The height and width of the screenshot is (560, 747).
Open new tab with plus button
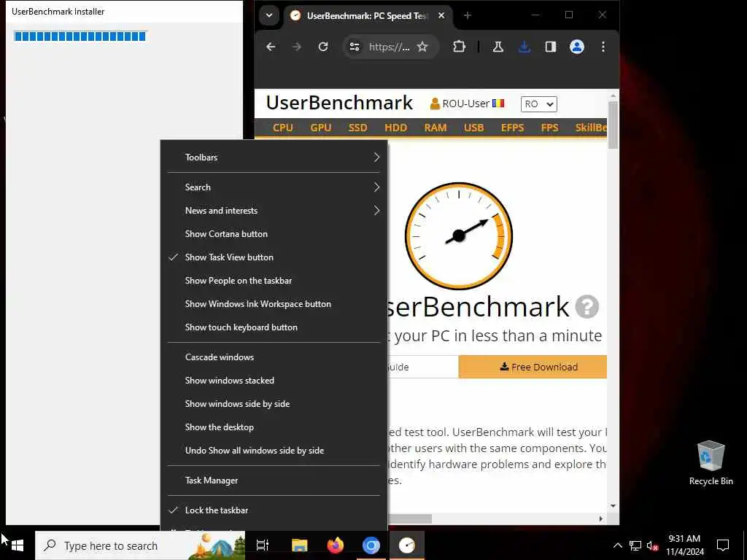pos(468,15)
